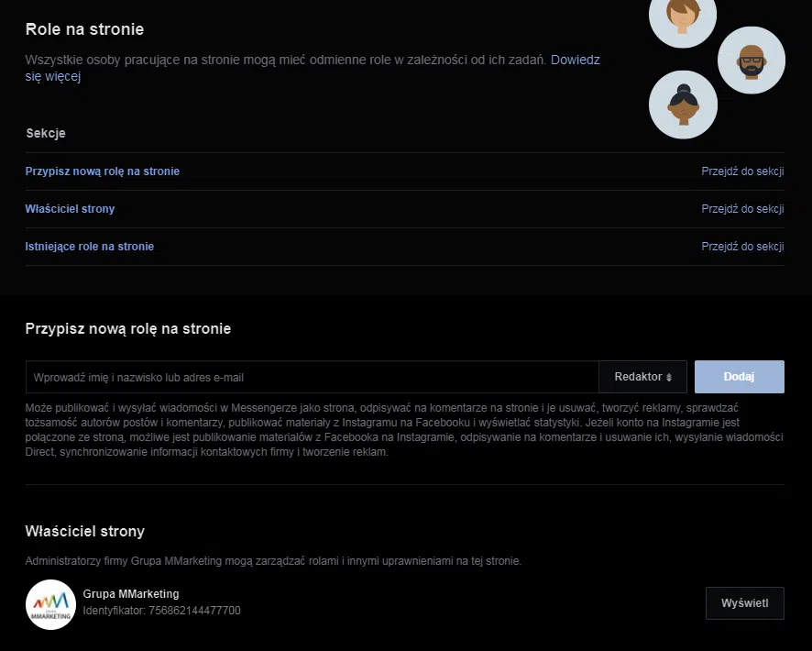Click the Role na stronie heading

(x=84, y=29)
